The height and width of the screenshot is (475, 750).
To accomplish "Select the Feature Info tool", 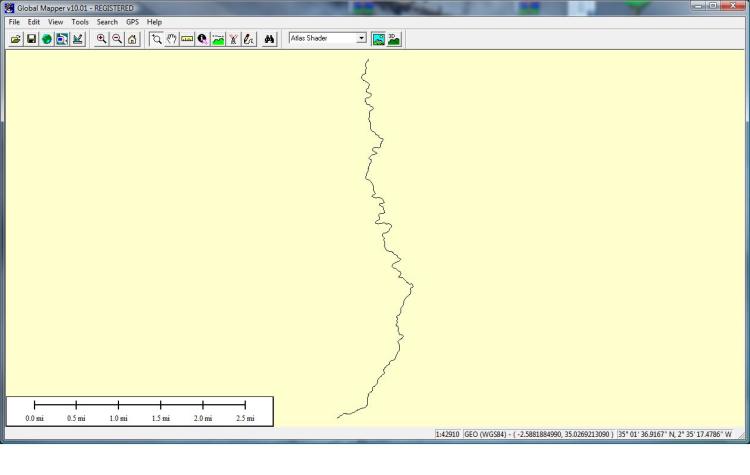I will coord(202,38).
